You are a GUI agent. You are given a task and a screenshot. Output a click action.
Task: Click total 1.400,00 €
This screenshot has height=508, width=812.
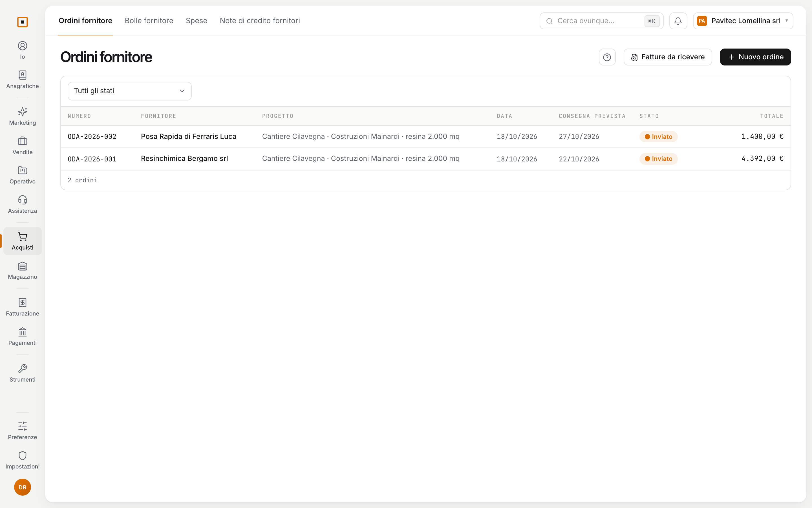(762, 136)
